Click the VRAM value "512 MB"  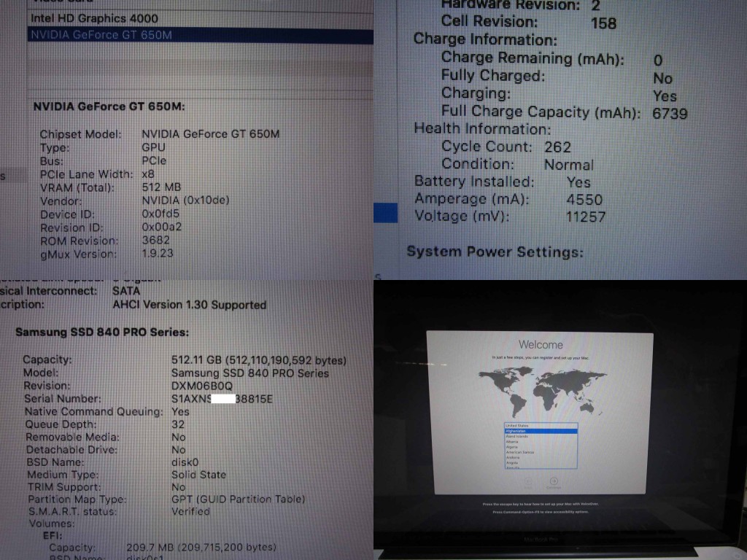coord(161,187)
